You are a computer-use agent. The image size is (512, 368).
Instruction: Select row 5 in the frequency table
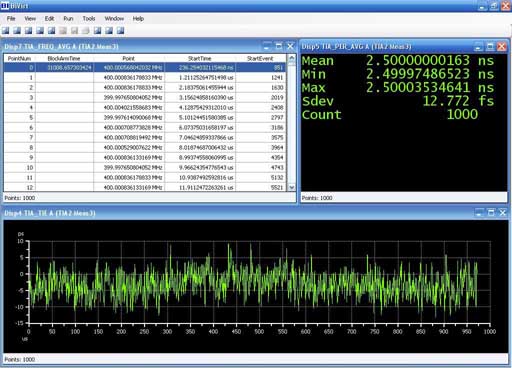coord(145,118)
